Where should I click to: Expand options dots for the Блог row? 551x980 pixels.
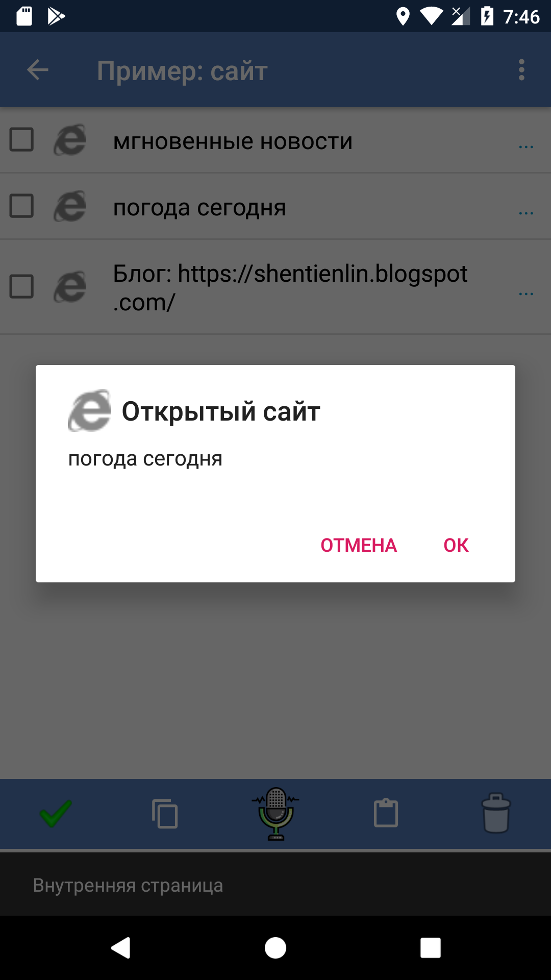click(x=526, y=294)
